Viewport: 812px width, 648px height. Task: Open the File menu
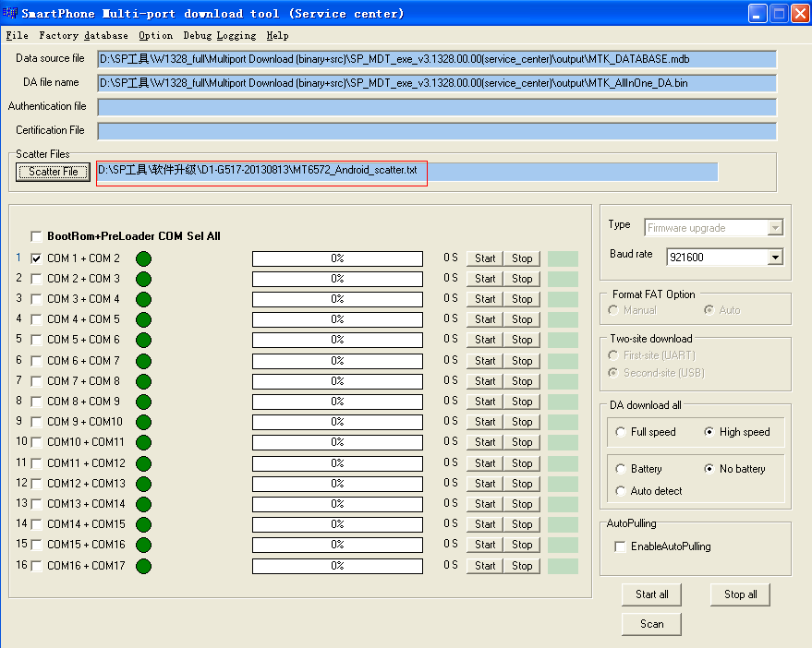pos(17,36)
